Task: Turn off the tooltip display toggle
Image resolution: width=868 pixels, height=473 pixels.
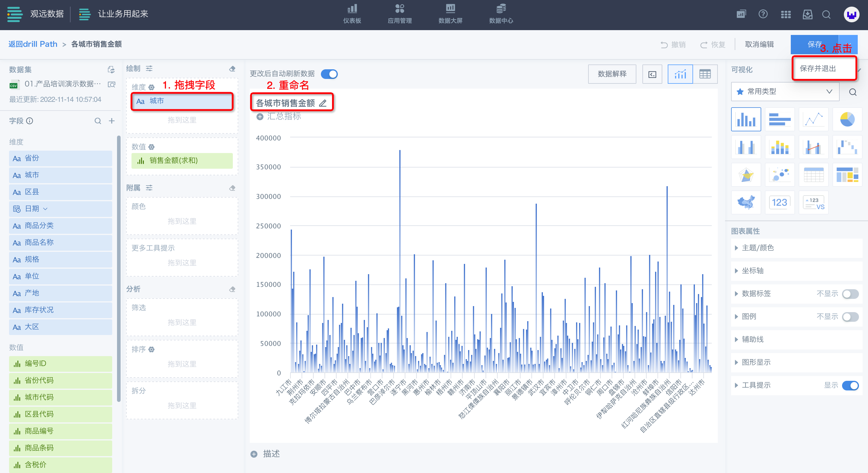Action: 850,385
